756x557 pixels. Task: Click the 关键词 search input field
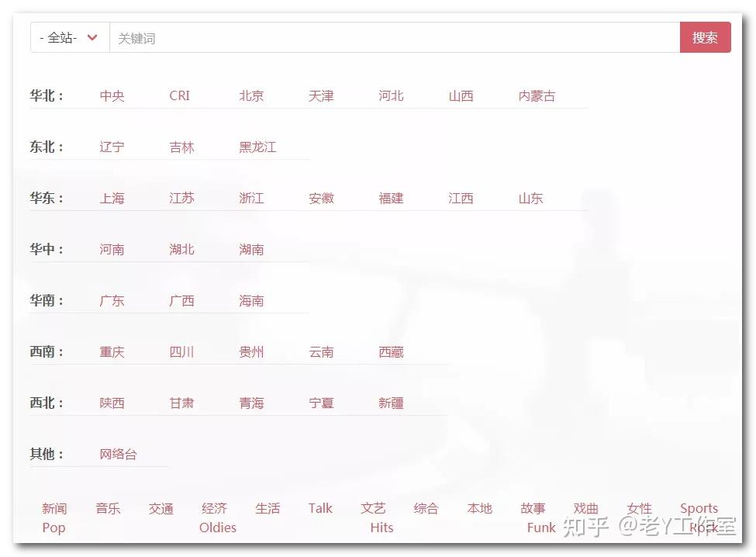click(395, 37)
